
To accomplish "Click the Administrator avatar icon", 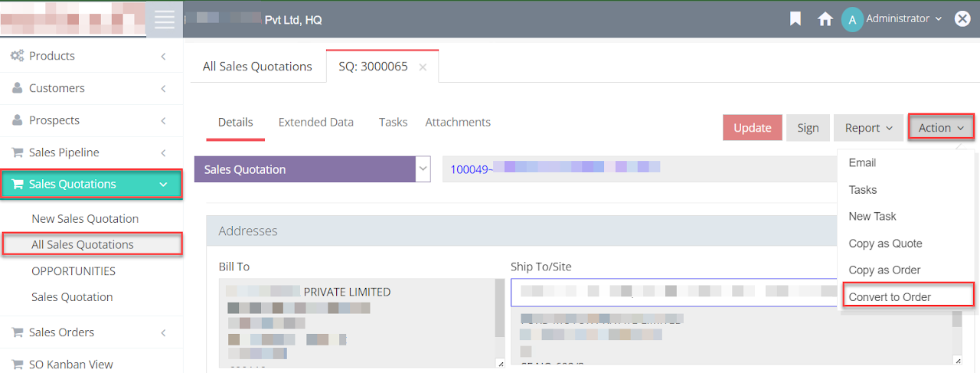I will click(x=851, y=19).
